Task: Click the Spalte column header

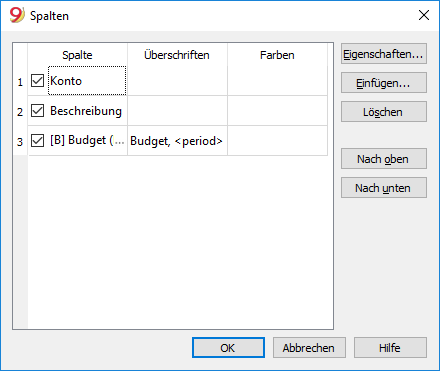Action: 77,55
